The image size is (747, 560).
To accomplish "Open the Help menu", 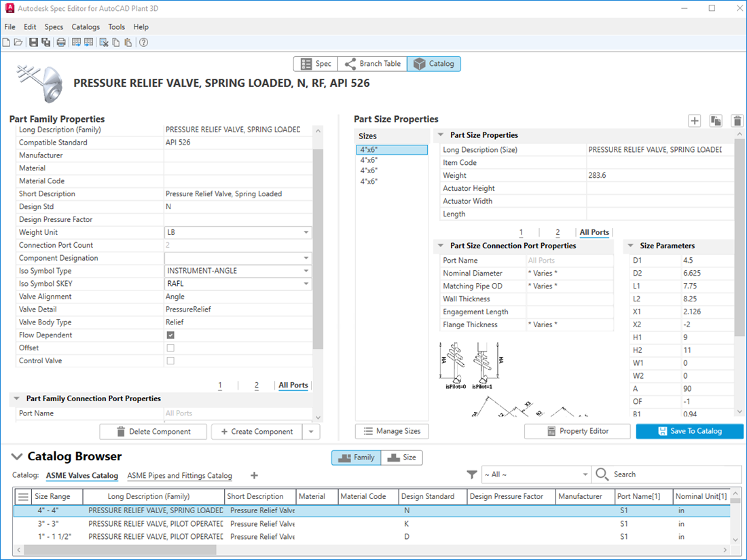I will pos(141,26).
